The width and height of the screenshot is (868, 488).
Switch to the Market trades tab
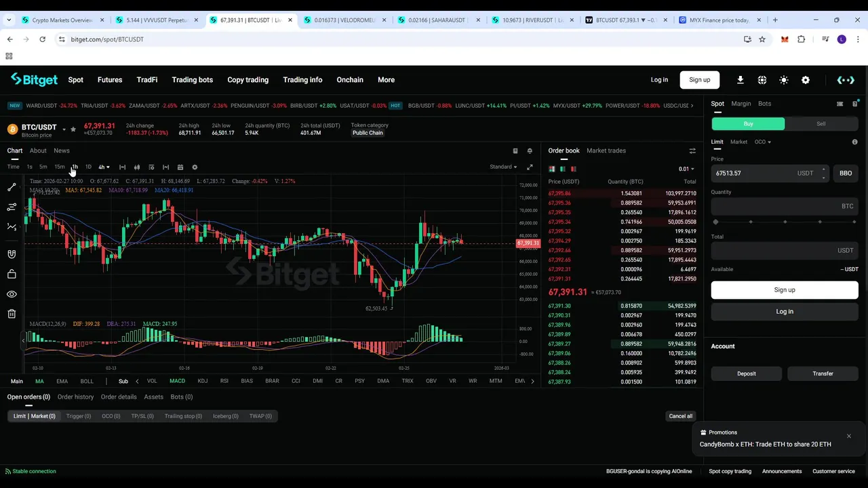606,150
